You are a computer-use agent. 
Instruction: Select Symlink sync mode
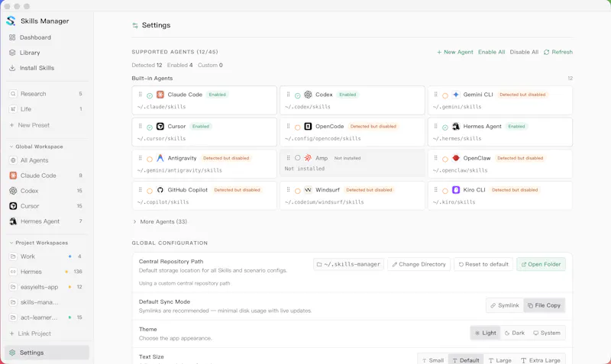click(x=505, y=305)
